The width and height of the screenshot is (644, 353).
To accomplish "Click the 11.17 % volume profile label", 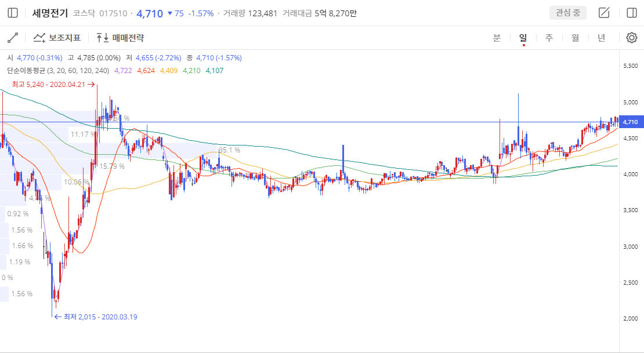I will tap(83, 134).
